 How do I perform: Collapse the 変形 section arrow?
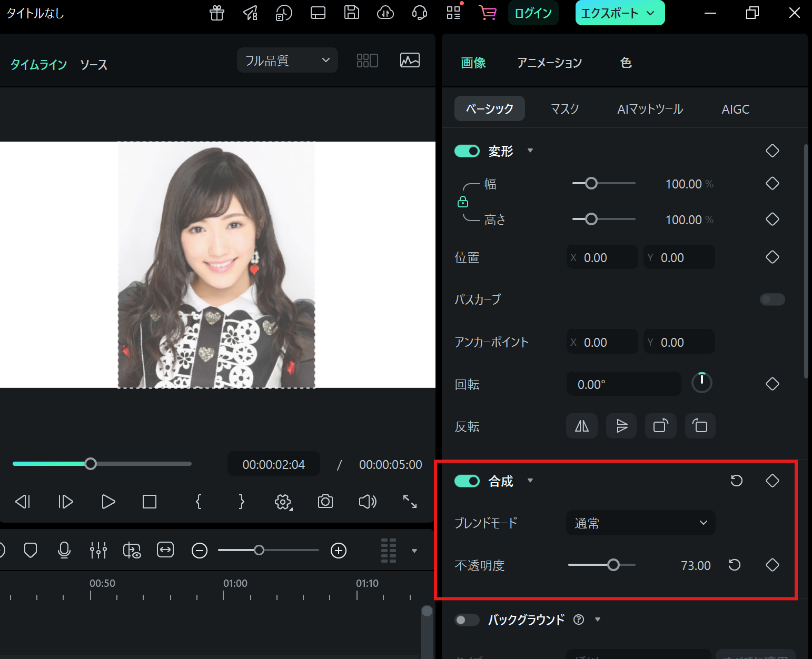tap(530, 151)
